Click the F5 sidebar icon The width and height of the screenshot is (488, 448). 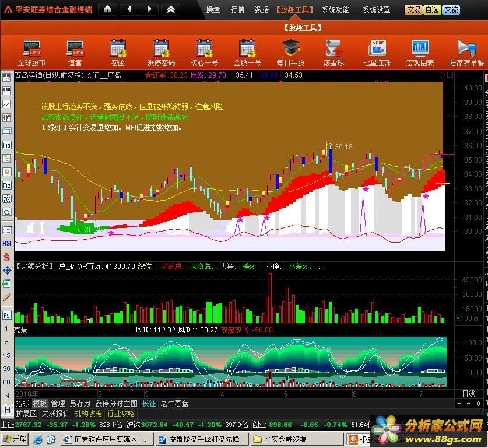pyautogui.click(x=7, y=316)
